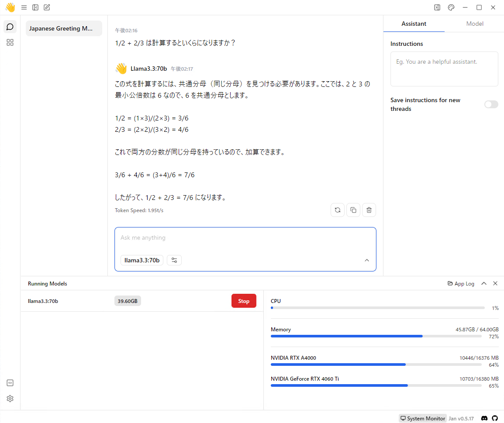
Task: Click the RTX 4060 Ti usage bar
Action: tap(376, 385)
